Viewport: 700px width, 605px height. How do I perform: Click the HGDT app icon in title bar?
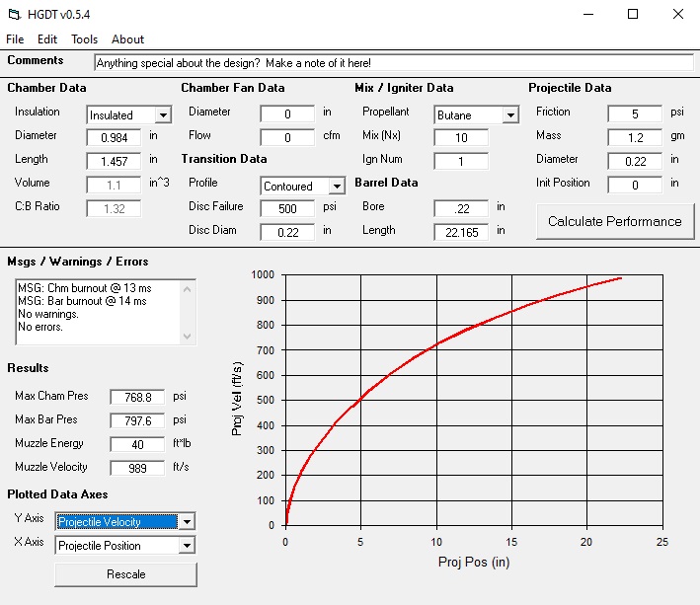click(15, 14)
